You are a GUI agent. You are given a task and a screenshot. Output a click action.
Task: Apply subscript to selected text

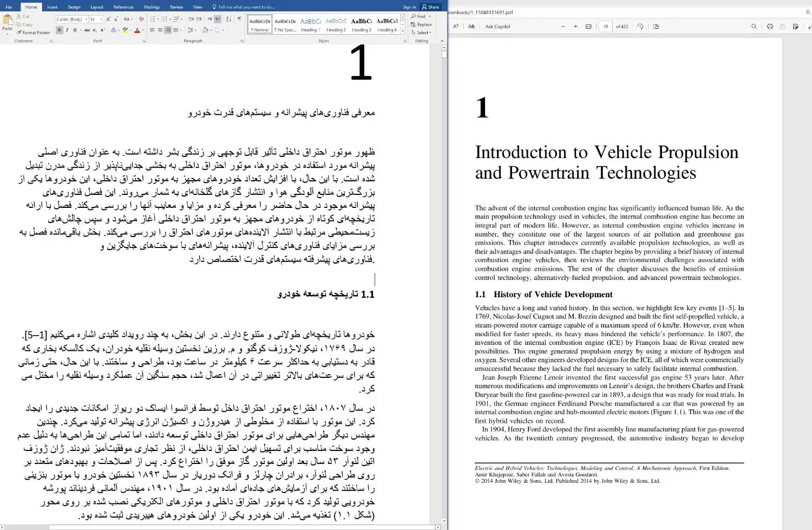pyautogui.click(x=94, y=30)
